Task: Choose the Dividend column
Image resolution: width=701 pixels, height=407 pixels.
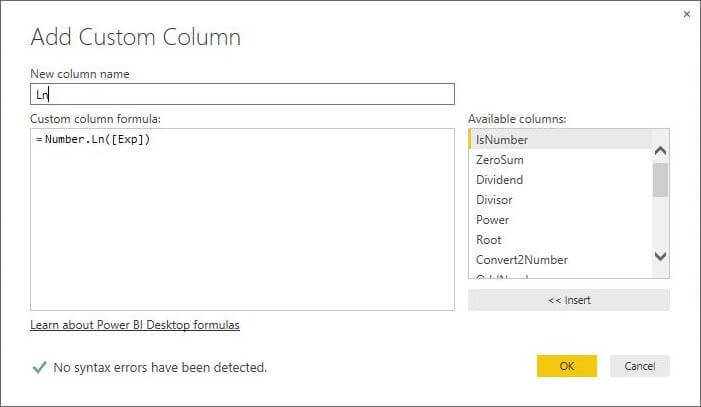Action: pos(499,180)
